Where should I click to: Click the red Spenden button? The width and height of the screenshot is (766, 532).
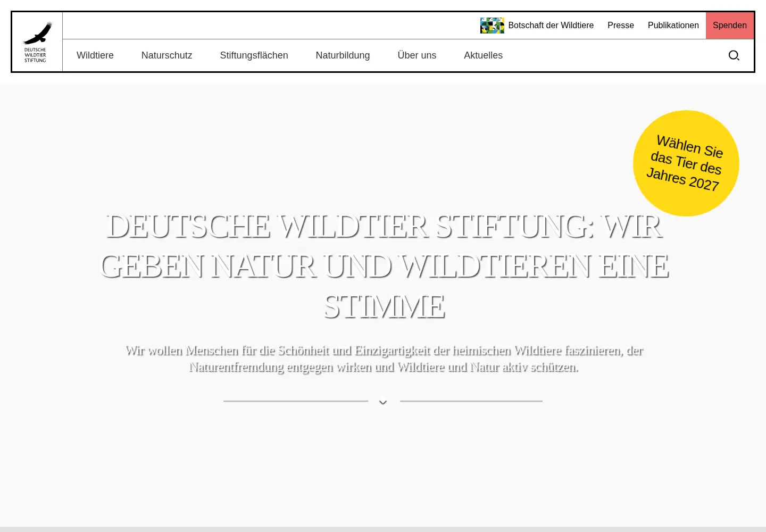(730, 26)
